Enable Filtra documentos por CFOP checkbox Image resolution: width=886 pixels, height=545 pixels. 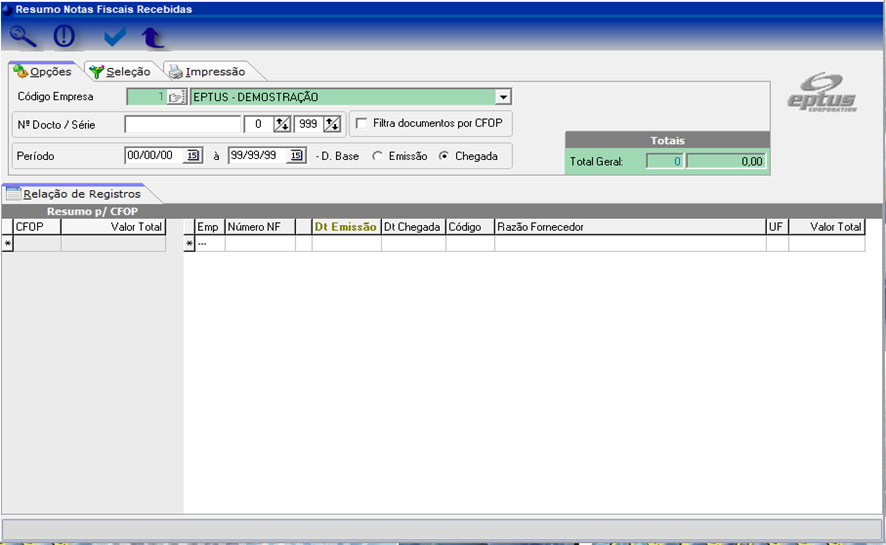(x=361, y=124)
